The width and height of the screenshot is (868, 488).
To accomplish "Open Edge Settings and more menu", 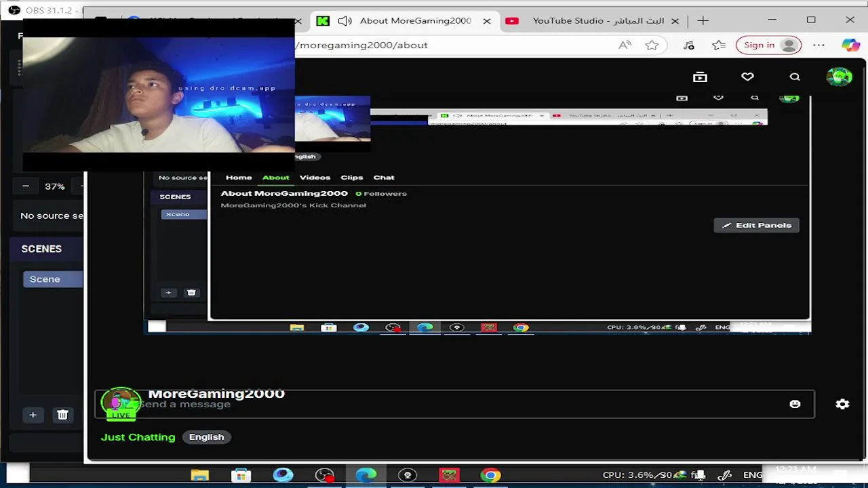I will (x=819, y=45).
